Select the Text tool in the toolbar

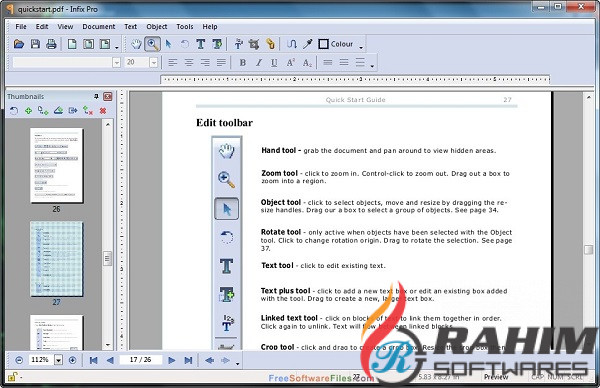coord(200,44)
